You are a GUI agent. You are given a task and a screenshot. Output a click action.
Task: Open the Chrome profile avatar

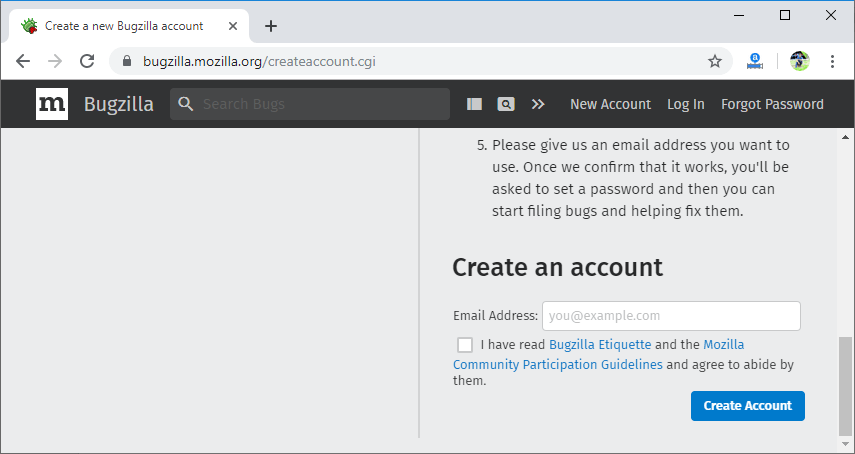pos(800,61)
